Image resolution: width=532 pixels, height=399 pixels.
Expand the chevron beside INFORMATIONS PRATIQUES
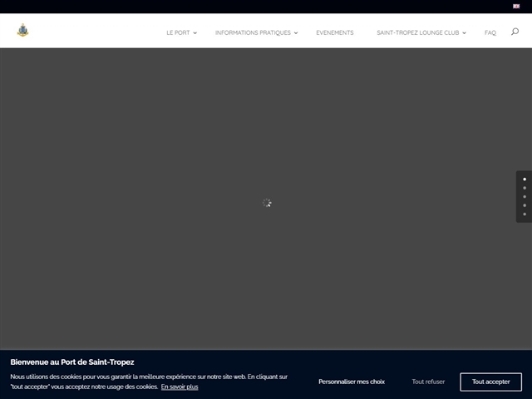click(296, 33)
